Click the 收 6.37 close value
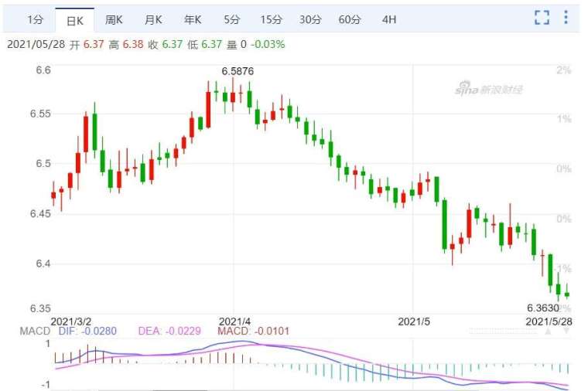588x391 pixels. pyautogui.click(x=166, y=44)
